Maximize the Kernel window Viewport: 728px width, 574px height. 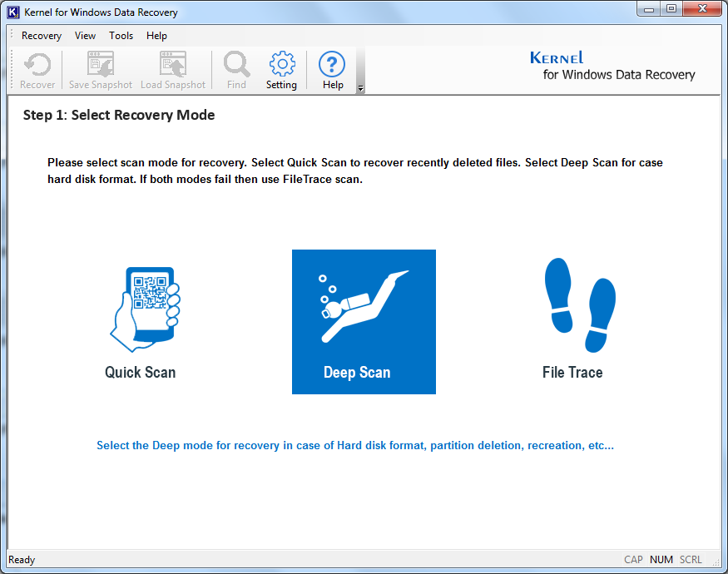(x=671, y=9)
